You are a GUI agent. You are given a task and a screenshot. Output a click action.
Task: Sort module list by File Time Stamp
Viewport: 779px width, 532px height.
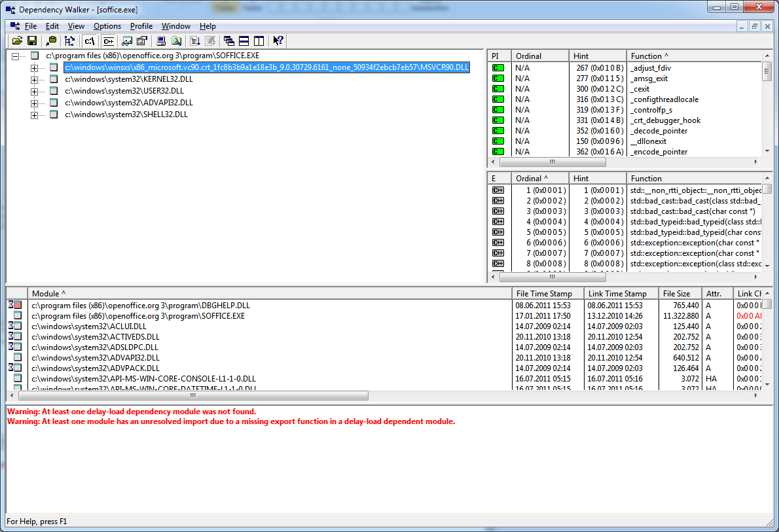pyautogui.click(x=547, y=294)
